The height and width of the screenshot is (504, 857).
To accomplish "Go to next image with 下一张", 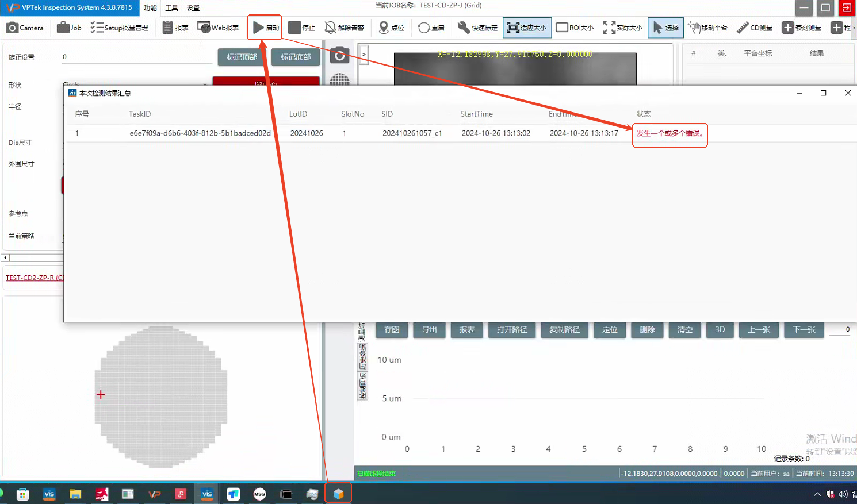I will click(x=804, y=330).
